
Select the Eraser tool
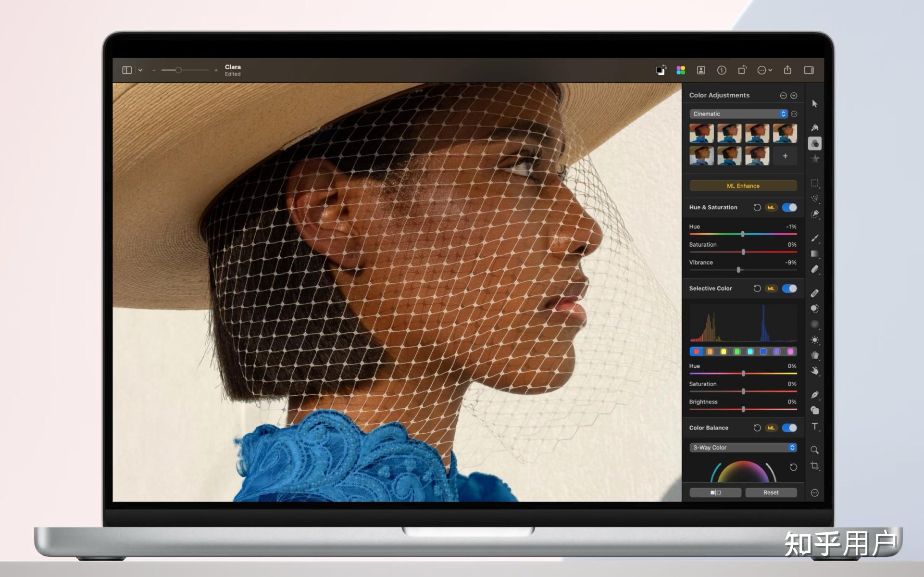coord(815,270)
